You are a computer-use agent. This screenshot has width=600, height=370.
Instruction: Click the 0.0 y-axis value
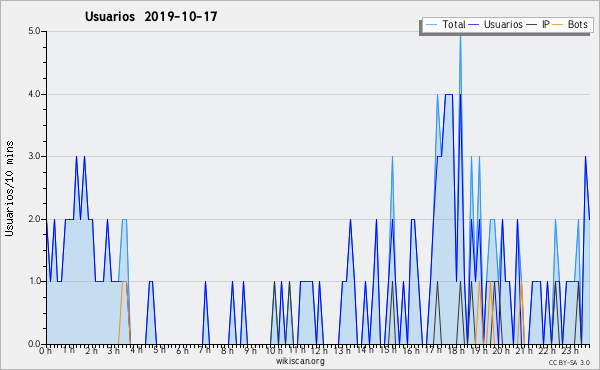[x=34, y=344]
